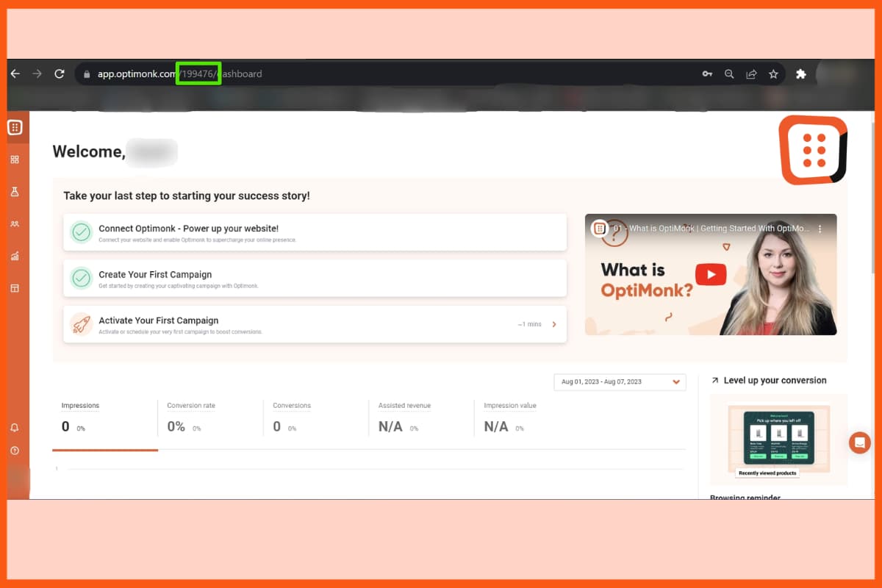Click the Level up your conversion link
The height and width of the screenshot is (588, 882).
coord(773,380)
